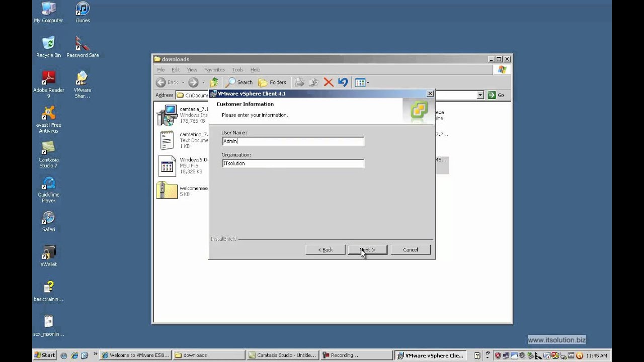Open Favorites menu in downloads window

coord(214,70)
